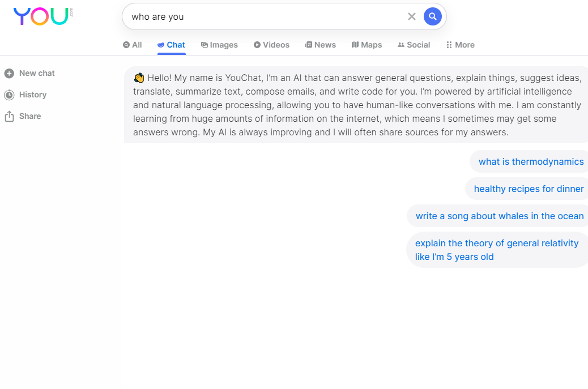Image resolution: width=588 pixels, height=389 pixels.
Task: Select the Chat tab
Action: click(x=171, y=45)
